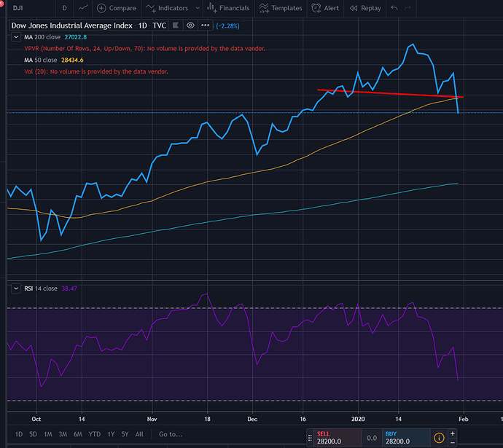
Task: Open indicator Templates
Action: (281, 8)
